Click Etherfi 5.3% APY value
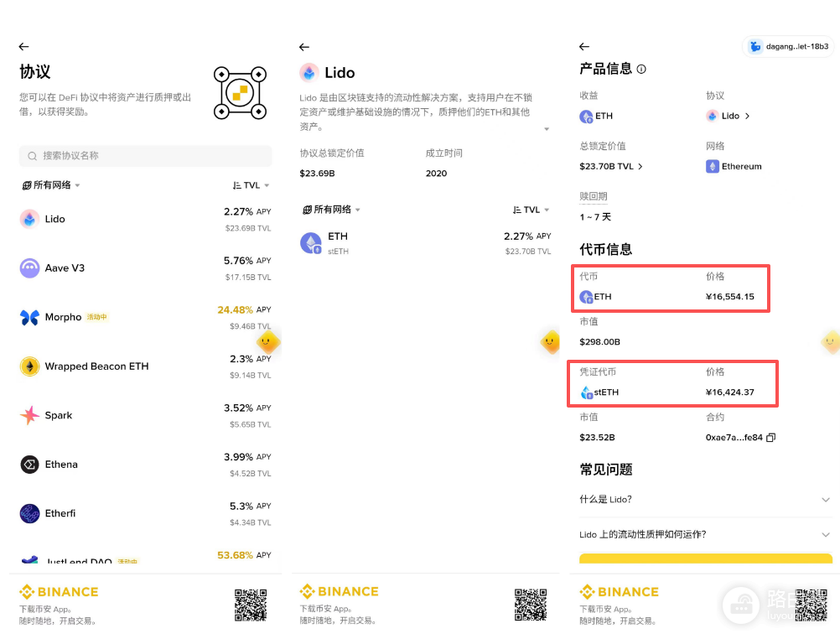The height and width of the screenshot is (639, 840). click(x=250, y=506)
